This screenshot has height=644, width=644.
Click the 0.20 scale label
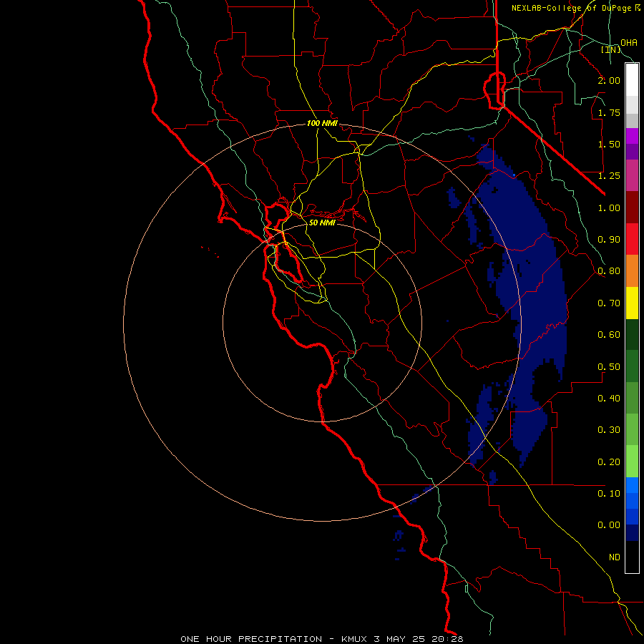click(x=609, y=462)
